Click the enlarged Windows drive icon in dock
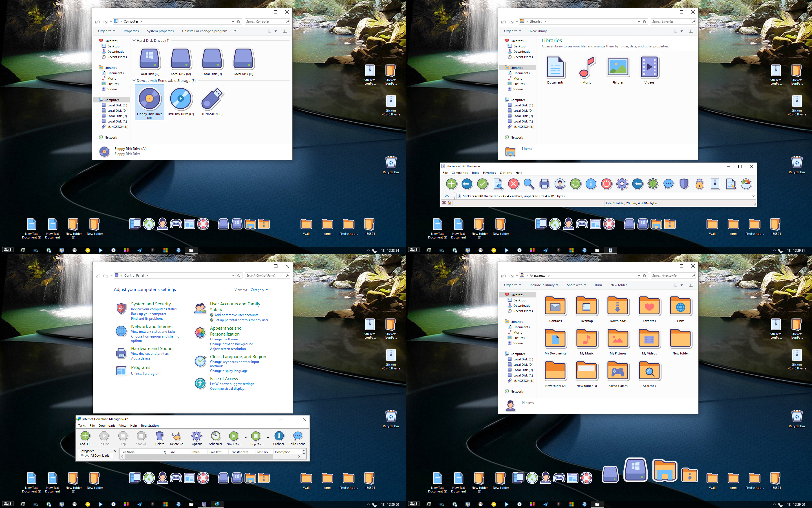The height and width of the screenshot is (508, 812). 636,469
